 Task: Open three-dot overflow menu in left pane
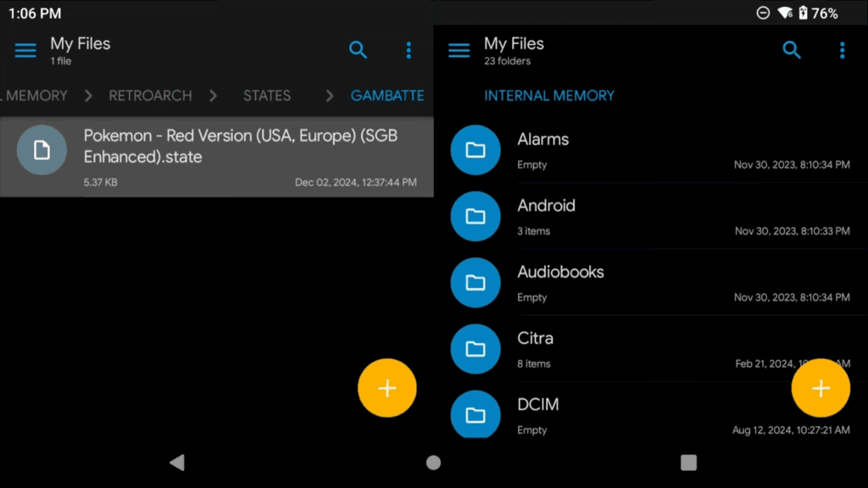[409, 51]
